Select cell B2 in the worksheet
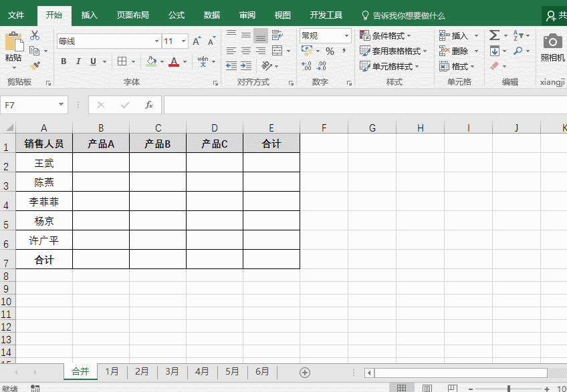This screenshot has height=392, width=567. coord(101,162)
